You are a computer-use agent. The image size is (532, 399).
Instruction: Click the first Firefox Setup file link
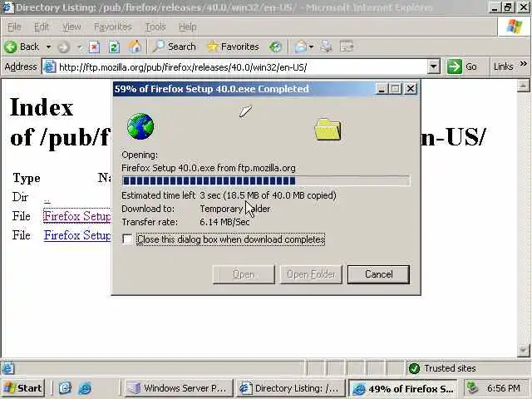[x=77, y=216]
